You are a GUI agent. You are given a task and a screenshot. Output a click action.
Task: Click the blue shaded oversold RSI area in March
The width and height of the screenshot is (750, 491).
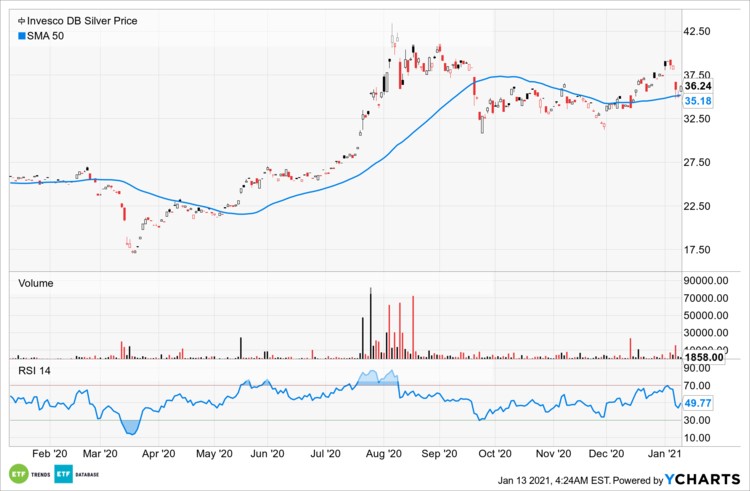130,427
